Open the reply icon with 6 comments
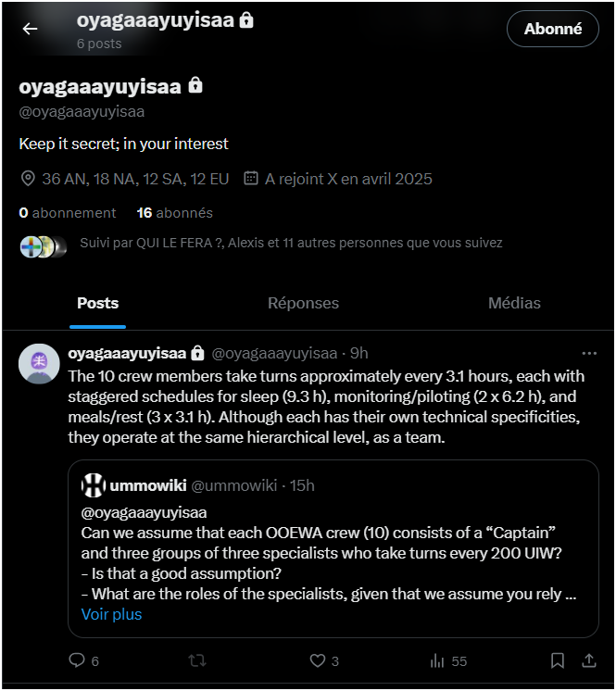Viewport: 616px width, 691px height. point(83,660)
